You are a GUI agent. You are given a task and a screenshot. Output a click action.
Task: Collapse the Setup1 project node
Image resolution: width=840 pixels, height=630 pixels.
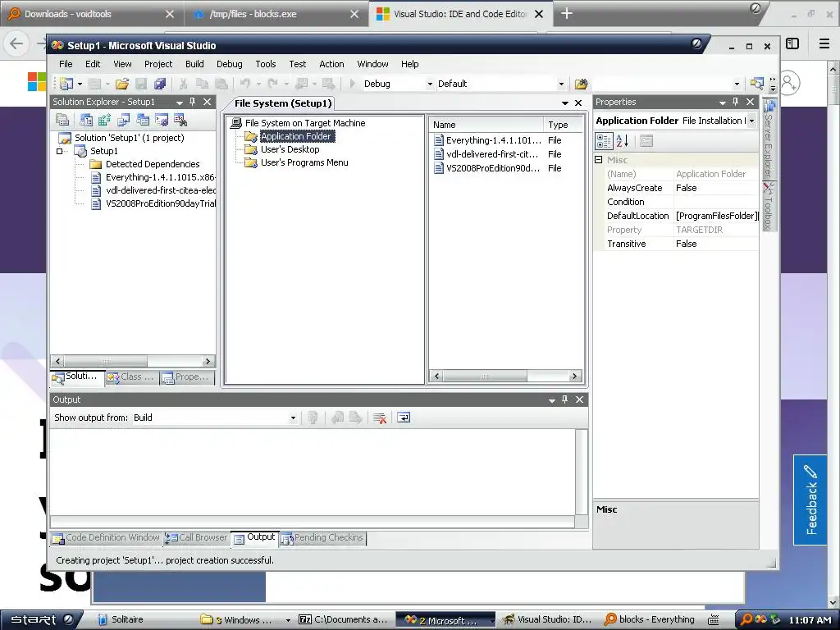[59, 152]
